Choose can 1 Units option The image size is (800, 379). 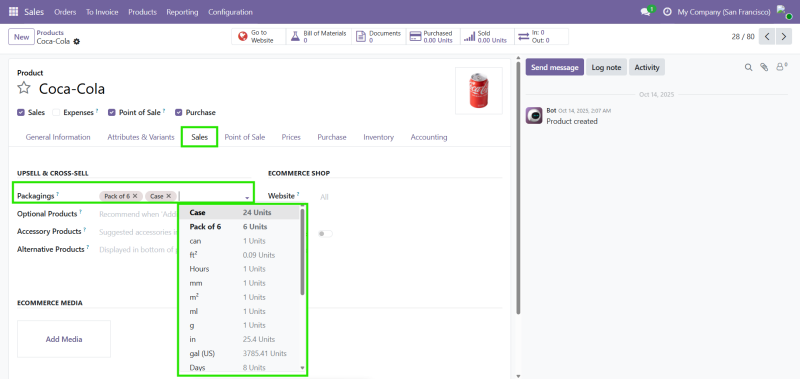coord(239,241)
